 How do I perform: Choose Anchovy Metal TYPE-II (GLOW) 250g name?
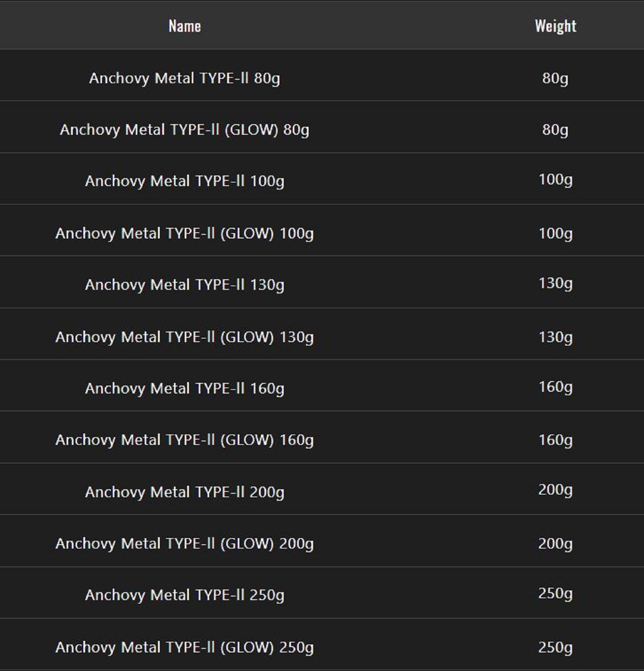coord(185,648)
